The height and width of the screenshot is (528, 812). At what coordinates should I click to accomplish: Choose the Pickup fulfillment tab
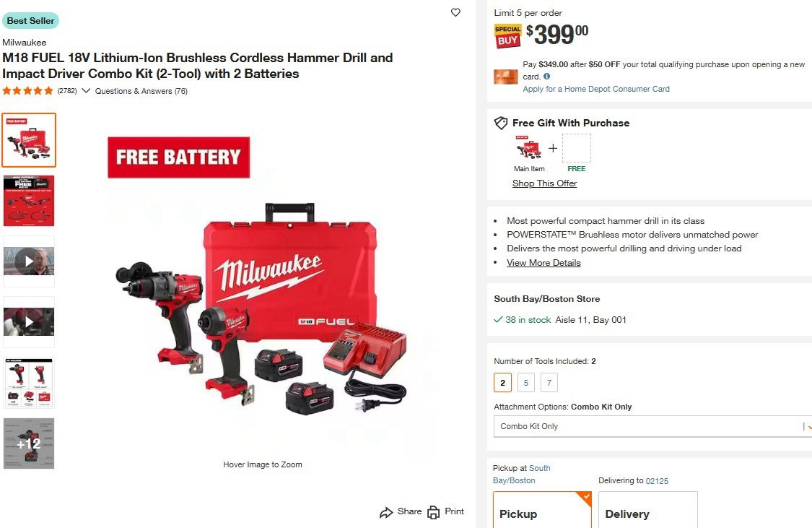click(542, 510)
